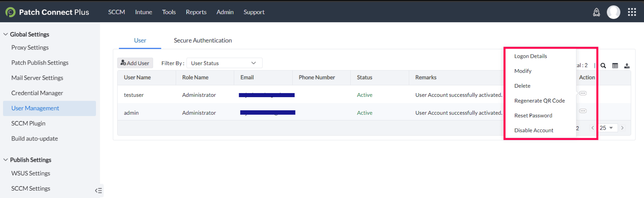Collapse the left sidebar panel

point(98,191)
